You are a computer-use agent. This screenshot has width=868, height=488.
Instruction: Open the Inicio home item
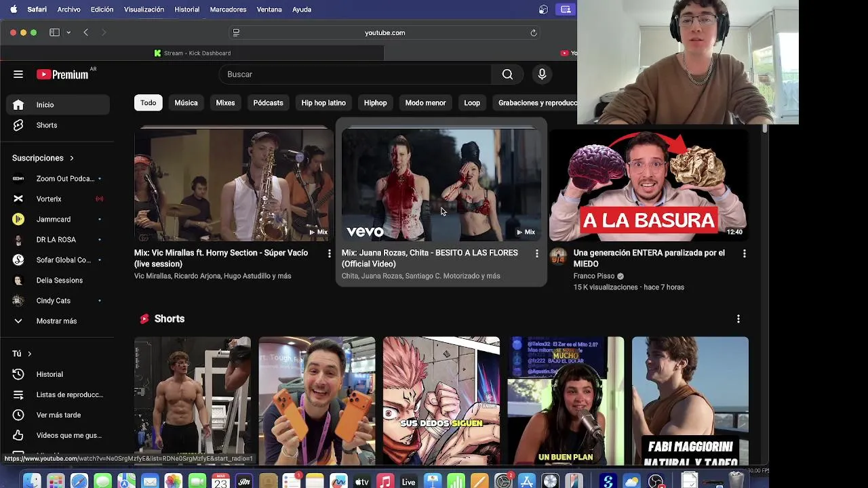tap(58, 105)
